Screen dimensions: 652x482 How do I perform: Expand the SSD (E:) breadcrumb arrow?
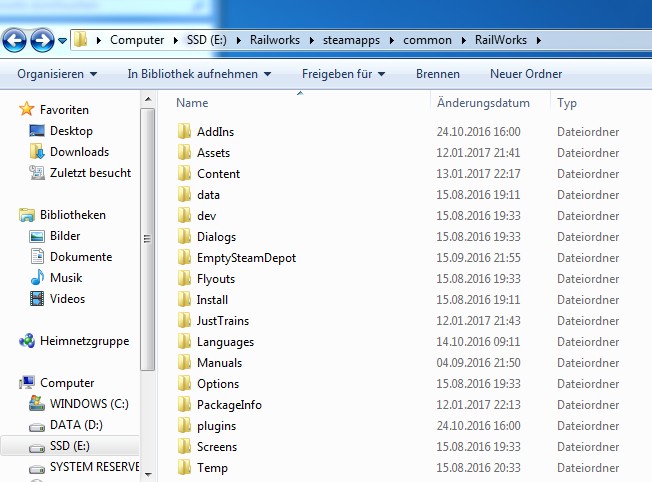click(239, 40)
